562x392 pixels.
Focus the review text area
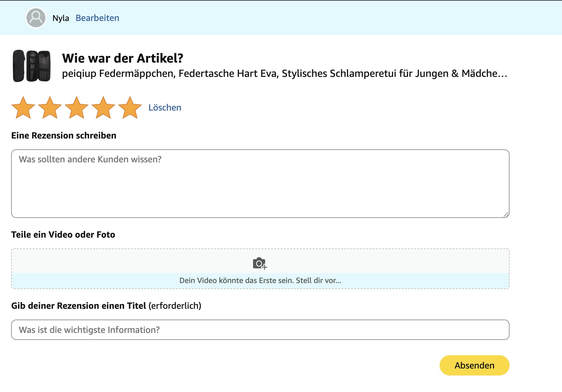[x=260, y=184]
